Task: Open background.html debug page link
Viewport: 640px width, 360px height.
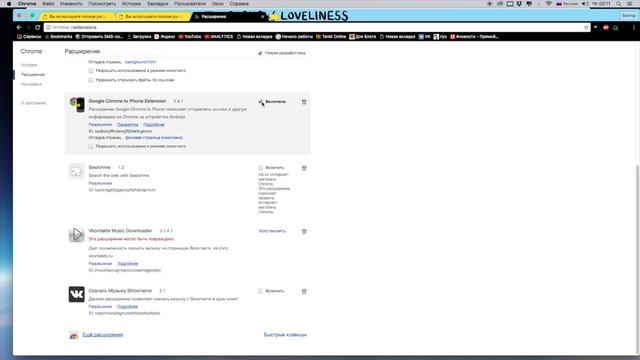Action: click(140, 62)
